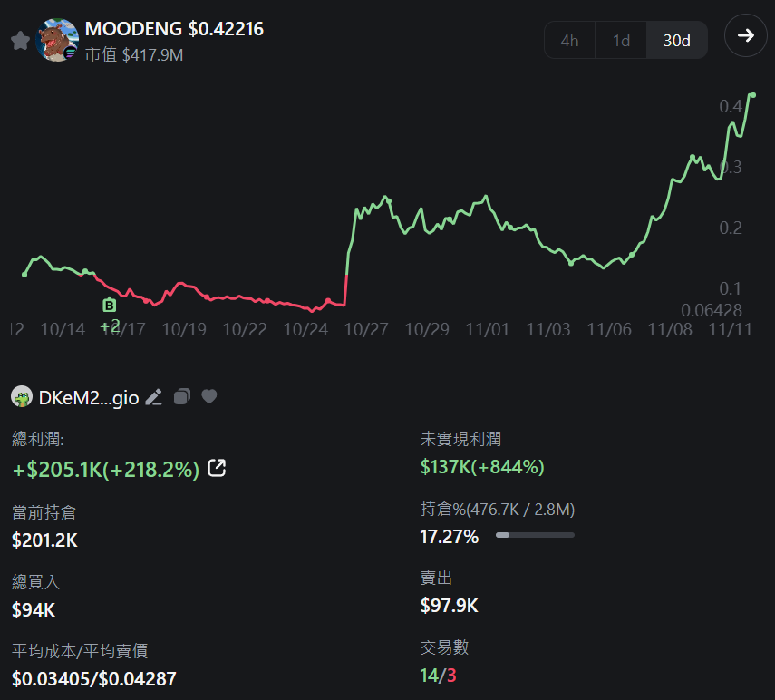775x700 pixels.
Task: Click the MOODENG $0.42216 title
Action: coord(174,29)
